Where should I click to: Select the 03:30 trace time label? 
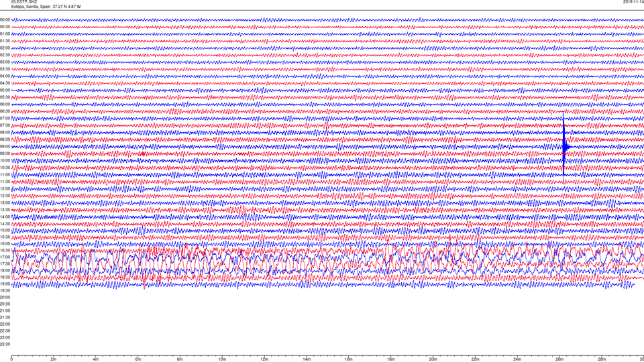tap(5, 69)
